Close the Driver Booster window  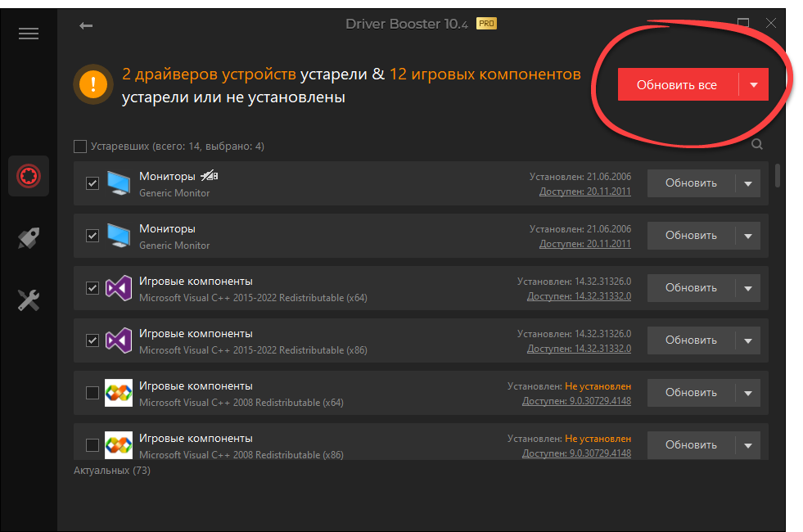pos(771,23)
